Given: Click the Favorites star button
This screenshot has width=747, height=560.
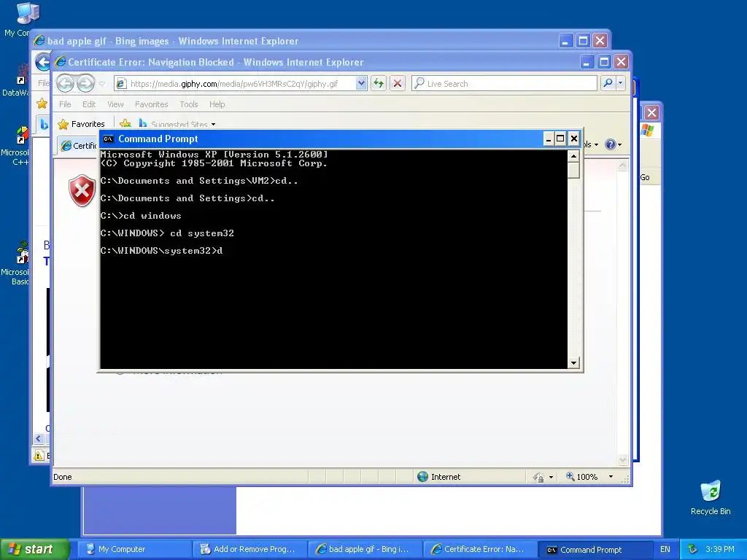Looking at the screenshot, I should [82, 124].
